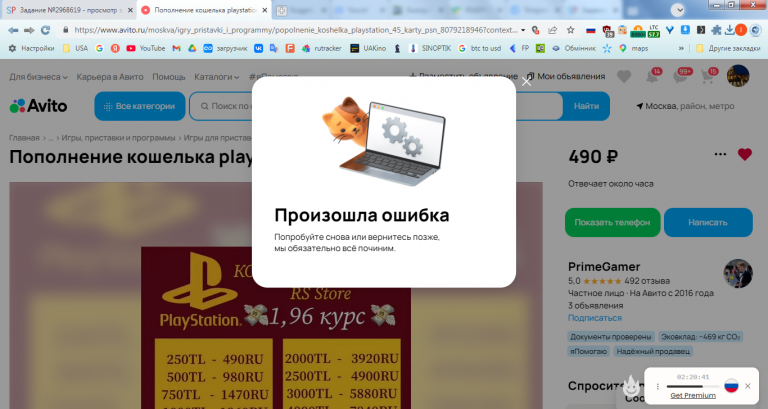Expand the Каталоги menu
Viewport: 768px width, 409px height.
[x=216, y=77]
